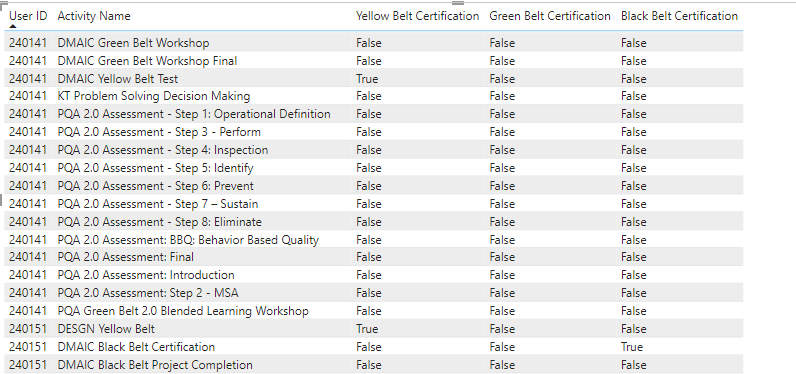Click Green Belt False in DMAIC Yellow Belt Test row
The height and width of the screenshot is (374, 796).
502,79
